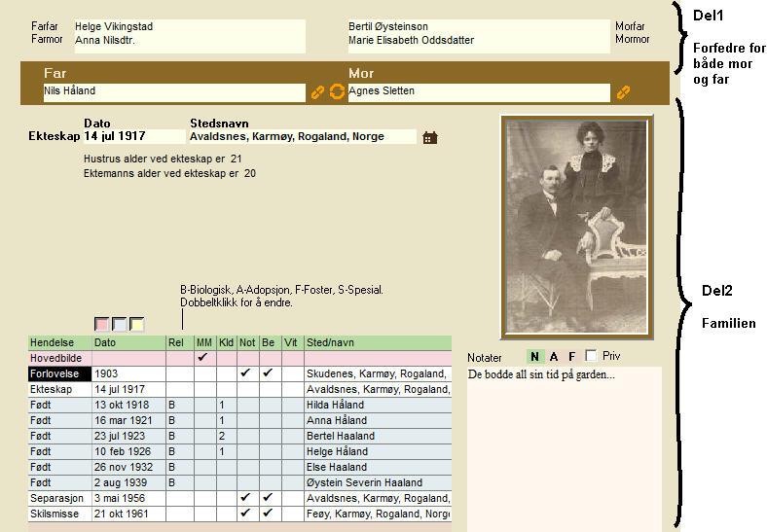Image resolution: width=767 pixels, height=532 pixels.
Task: Open place lookup icon beside Avaldsnes Stedsnavn
Action: (430, 137)
